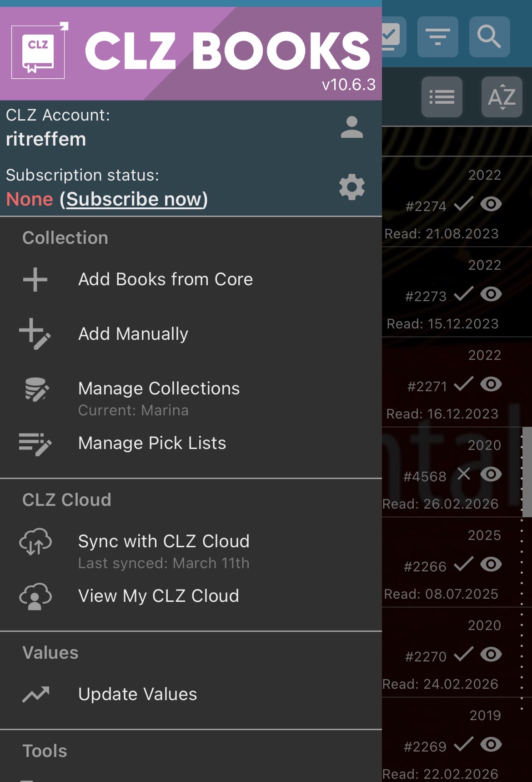Viewport: 532px width, 782px height.
Task: Select Add Books from Core
Action: 166,279
